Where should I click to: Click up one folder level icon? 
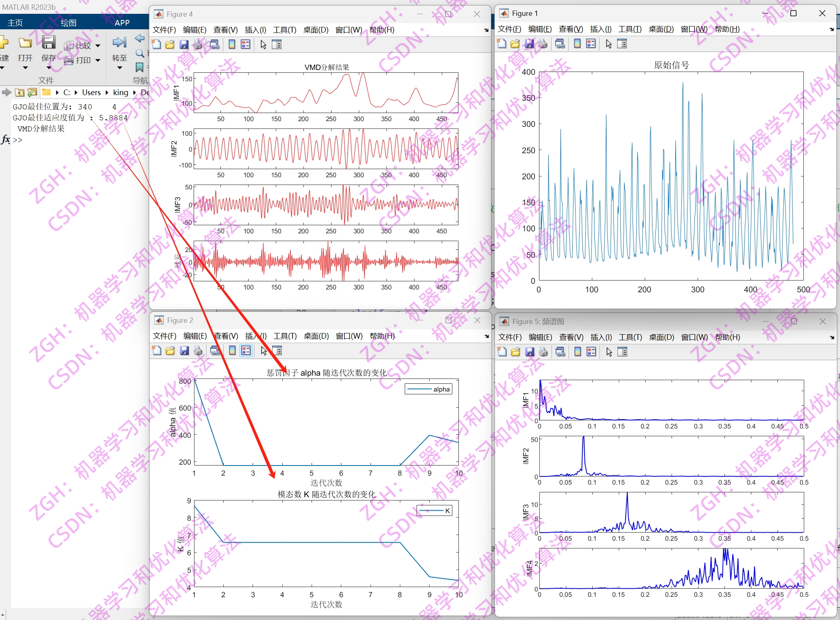[x=20, y=93]
